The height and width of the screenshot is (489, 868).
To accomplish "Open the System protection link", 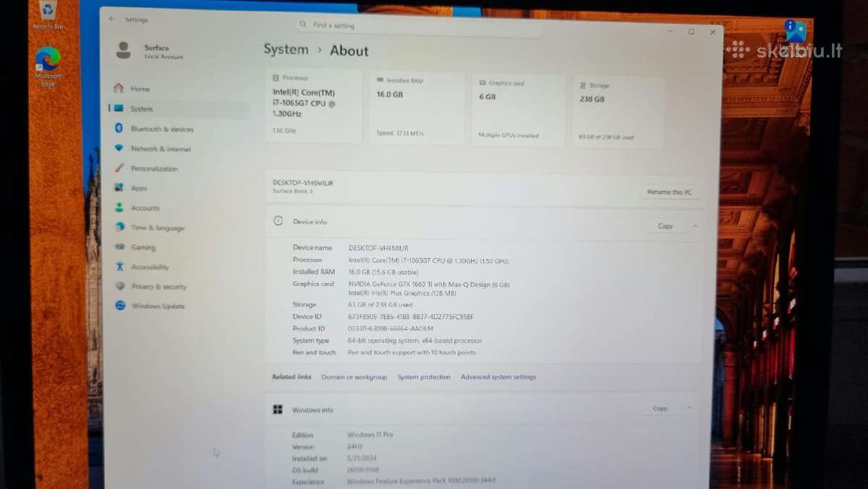I will tap(424, 377).
